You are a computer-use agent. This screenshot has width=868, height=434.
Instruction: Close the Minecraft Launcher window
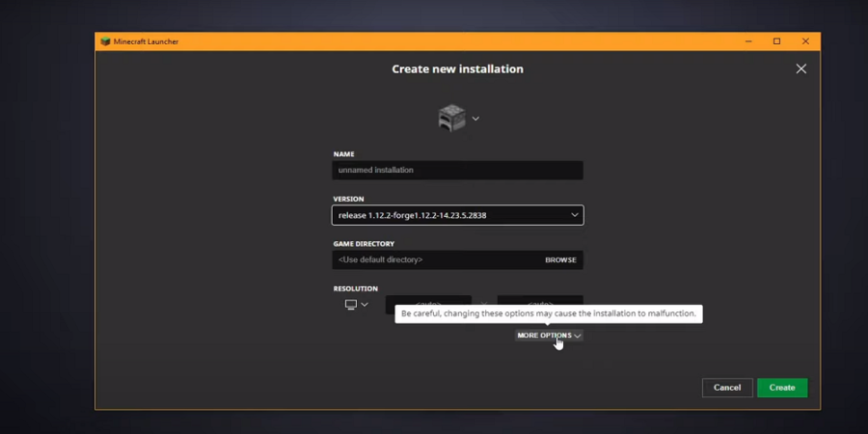coord(805,41)
